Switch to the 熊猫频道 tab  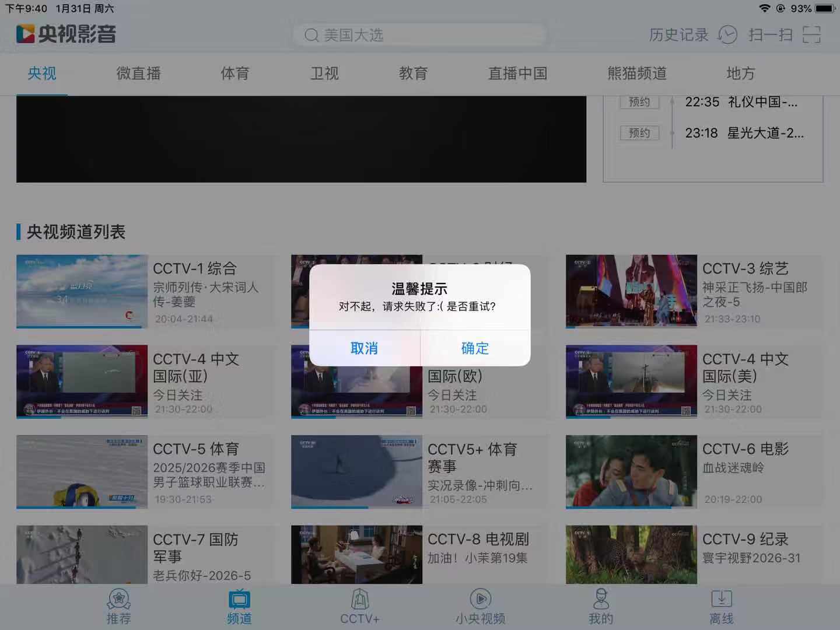[636, 73]
